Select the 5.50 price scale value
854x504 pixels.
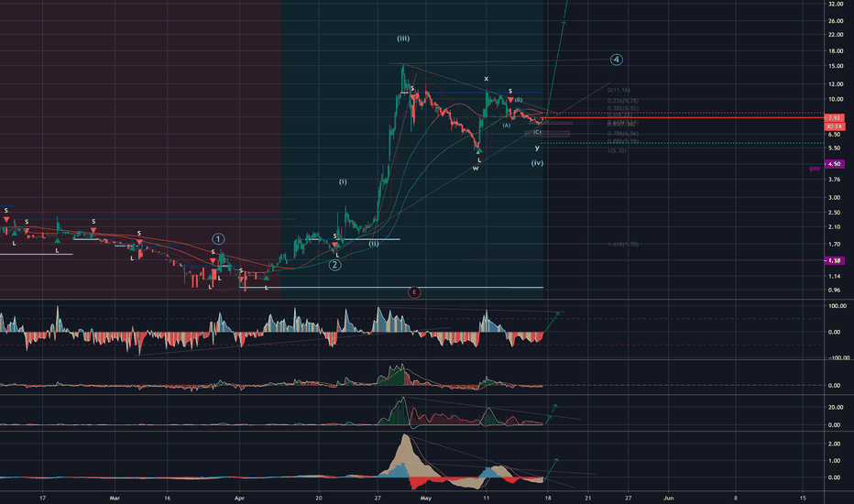click(836, 148)
